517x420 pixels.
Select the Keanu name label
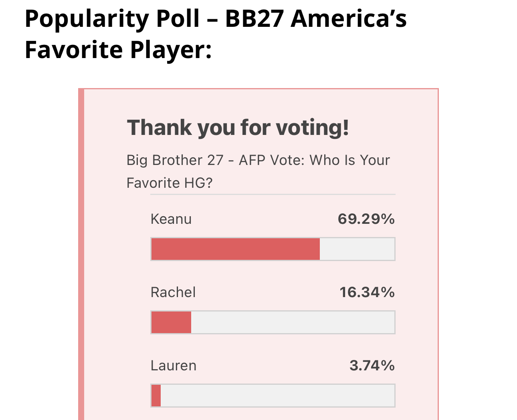coord(171,219)
